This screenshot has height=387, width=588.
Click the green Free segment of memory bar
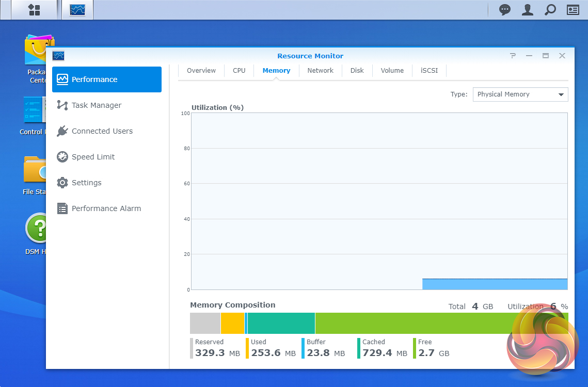point(413,324)
